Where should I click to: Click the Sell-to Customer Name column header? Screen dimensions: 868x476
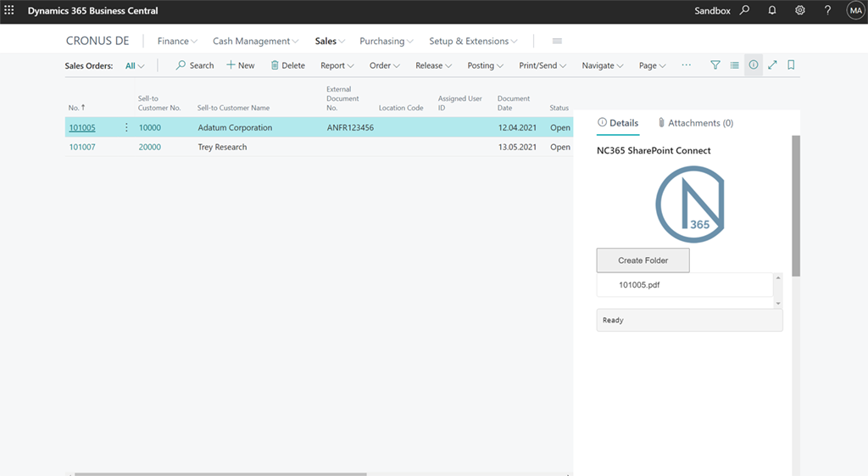pyautogui.click(x=233, y=108)
